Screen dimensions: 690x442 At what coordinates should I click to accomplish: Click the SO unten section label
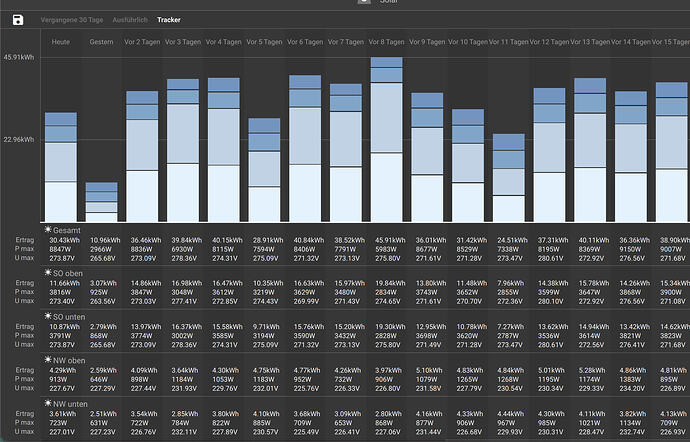pyautogui.click(x=69, y=317)
